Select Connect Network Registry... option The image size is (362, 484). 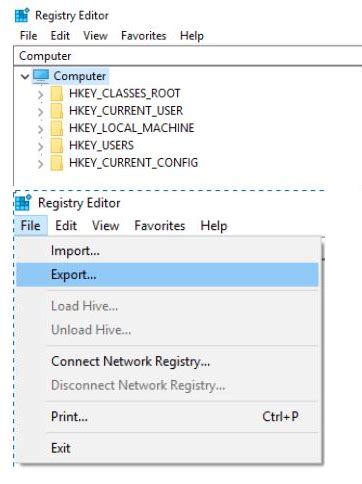(167, 361)
